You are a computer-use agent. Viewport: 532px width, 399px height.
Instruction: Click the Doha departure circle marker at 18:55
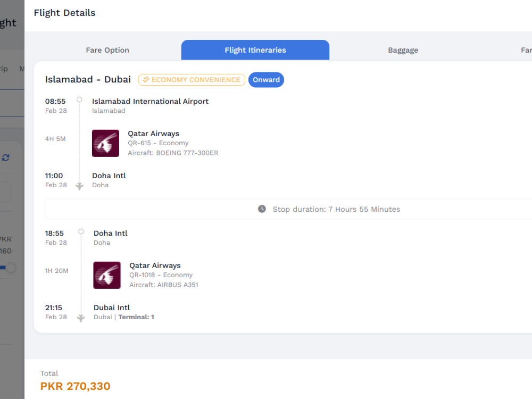pyautogui.click(x=81, y=232)
